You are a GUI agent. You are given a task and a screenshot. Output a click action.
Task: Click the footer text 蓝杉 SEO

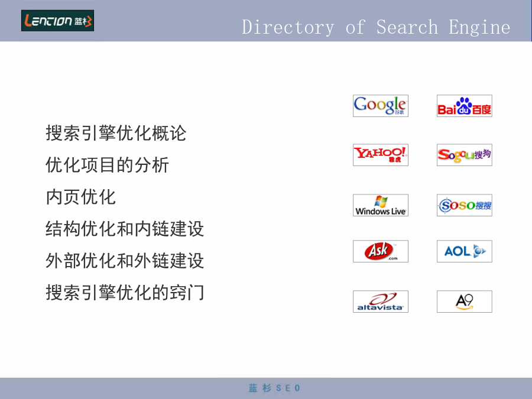point(274,388)
